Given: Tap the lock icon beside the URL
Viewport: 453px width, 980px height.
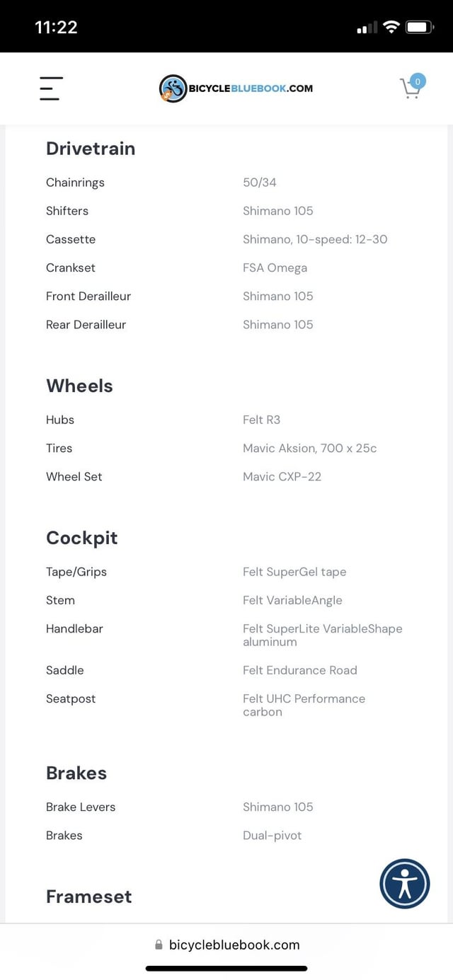Looking at the screenshot, I should pos(159,945).
